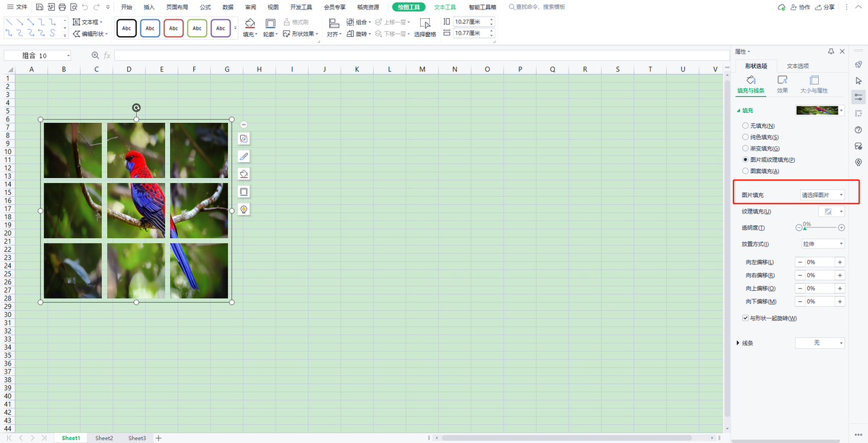
Task: Click the shape border floating icon
Action: (244, 191)
